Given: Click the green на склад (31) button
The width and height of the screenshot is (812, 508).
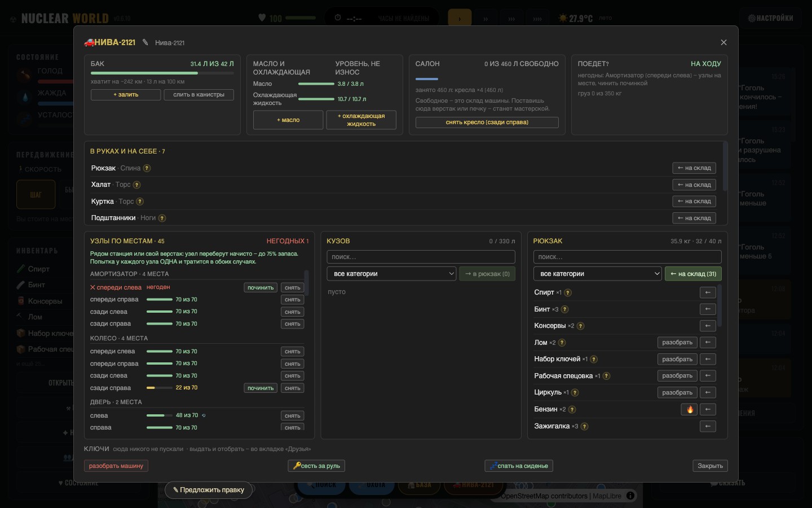Looking at the screenshot, I should tap(693, 274).
